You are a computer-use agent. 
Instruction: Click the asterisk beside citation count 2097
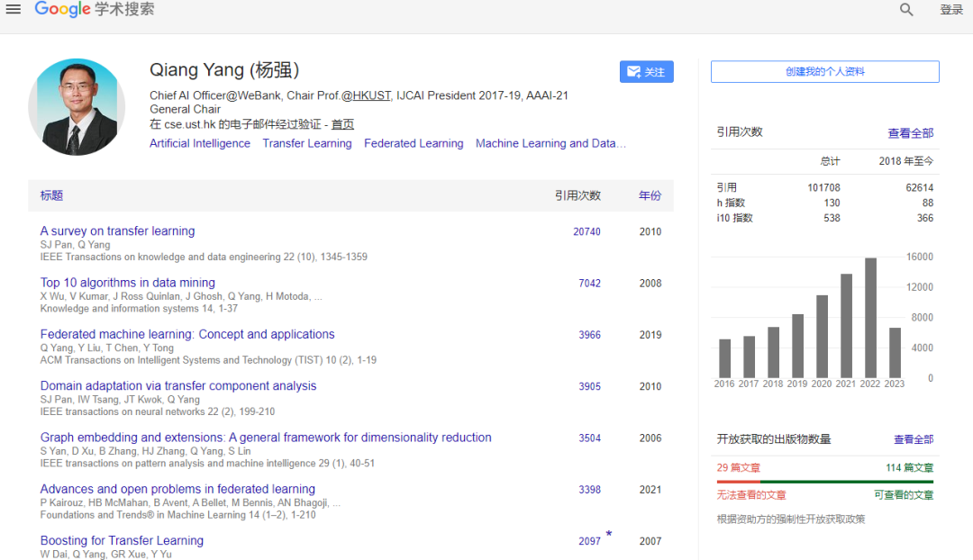click(609, 534)
